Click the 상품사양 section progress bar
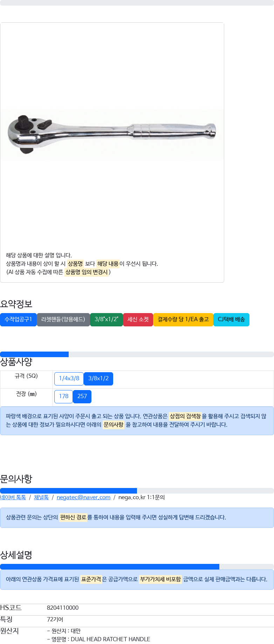Image resolution: width=274 pixels, height=644 pixels. point(137,354)
